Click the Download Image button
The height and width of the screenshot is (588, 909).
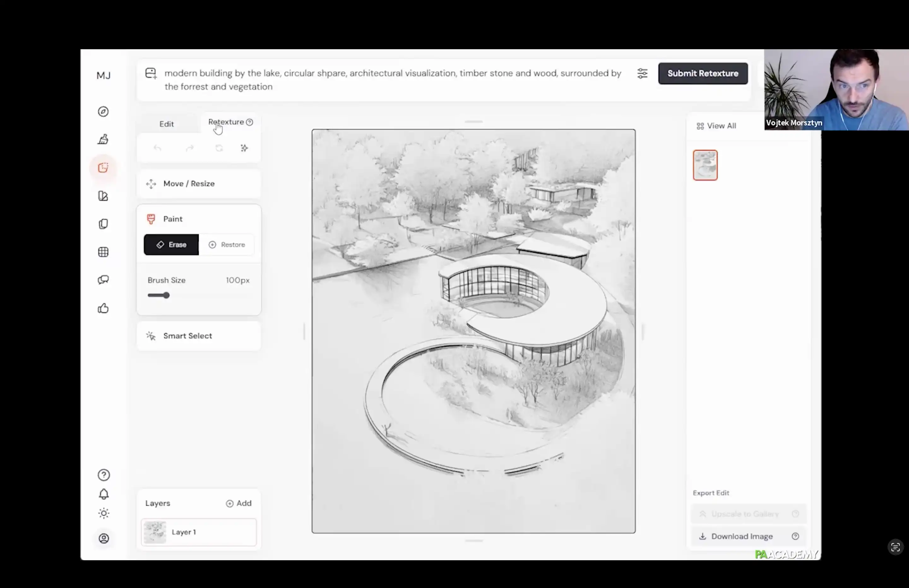(x=741, y=537)
